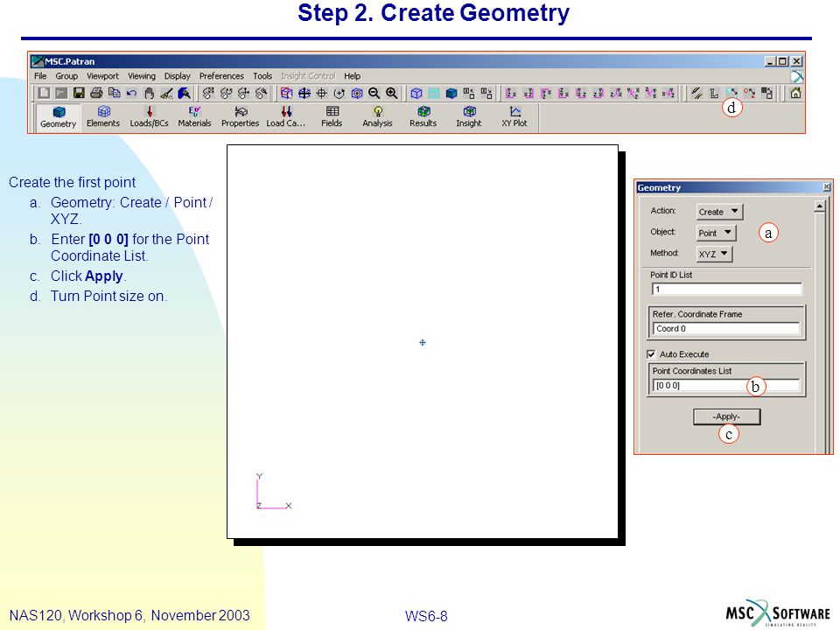
Task: Open the XY Plot application
Action: pos(514,116)
